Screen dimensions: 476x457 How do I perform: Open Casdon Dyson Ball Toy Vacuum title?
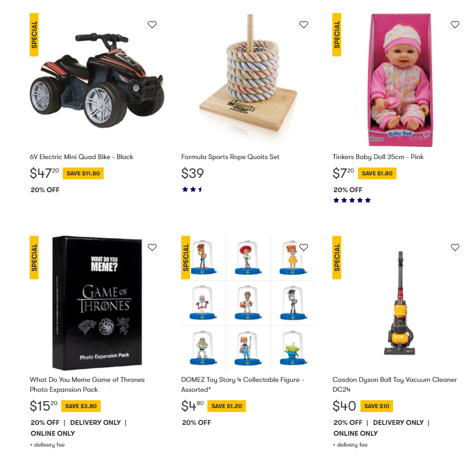[395, 384]
